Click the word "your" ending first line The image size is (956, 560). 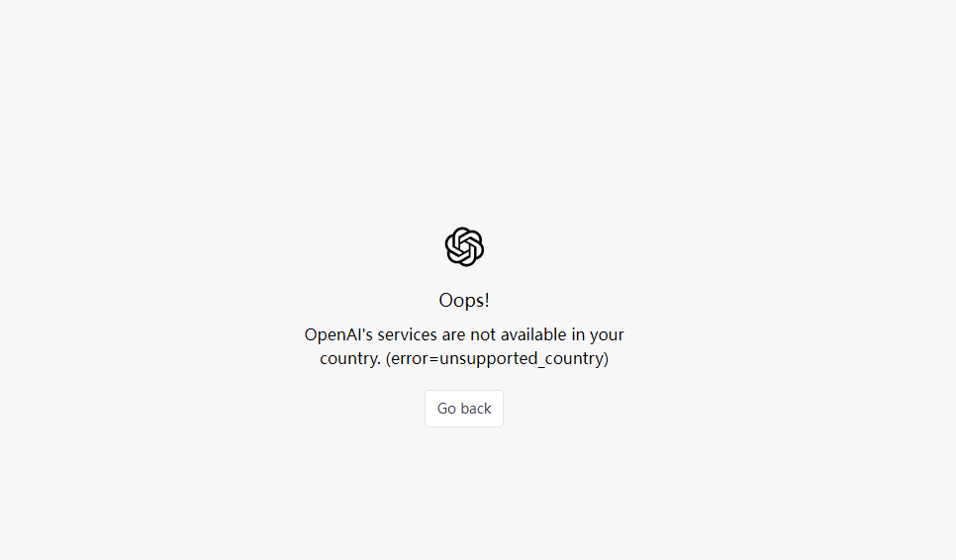click(607, 335)
